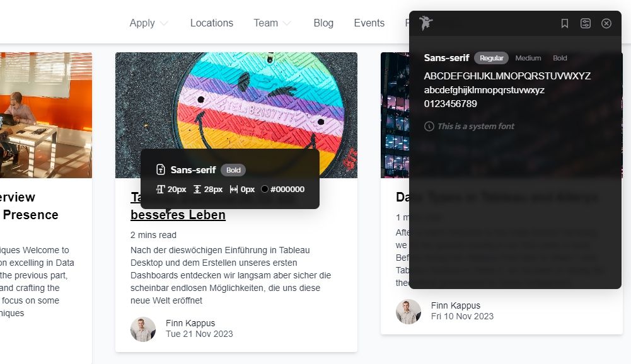Go to the Events page

tap(369, 23)
